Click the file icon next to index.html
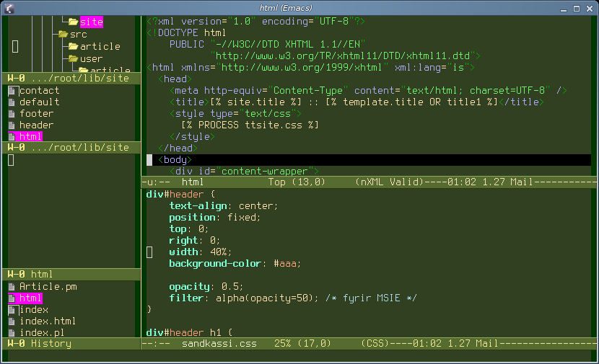The height and width of the screenshot is (364, 599). [12, 321]
